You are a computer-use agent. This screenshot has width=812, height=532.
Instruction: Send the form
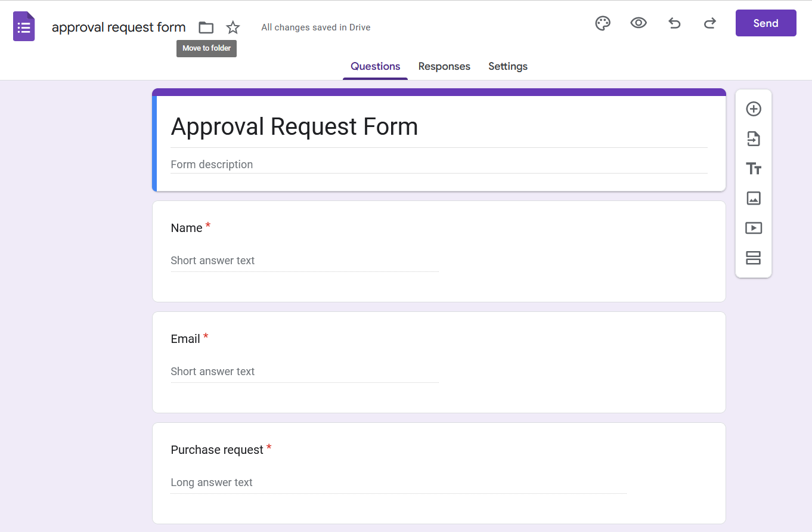(765, 23)
